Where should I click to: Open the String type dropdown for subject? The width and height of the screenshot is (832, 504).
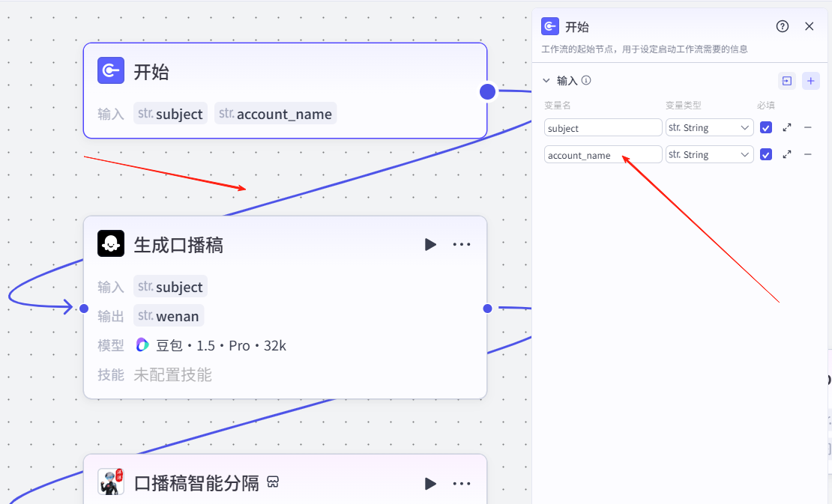(709, 128)
